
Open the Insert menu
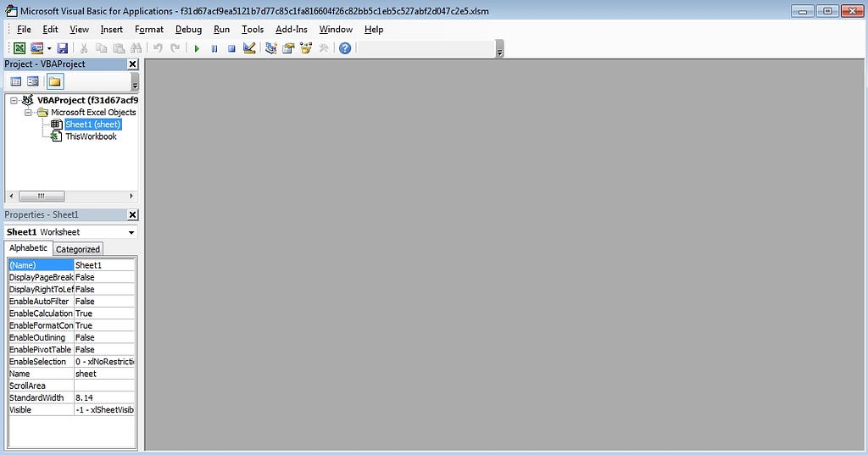pos(111,30)
